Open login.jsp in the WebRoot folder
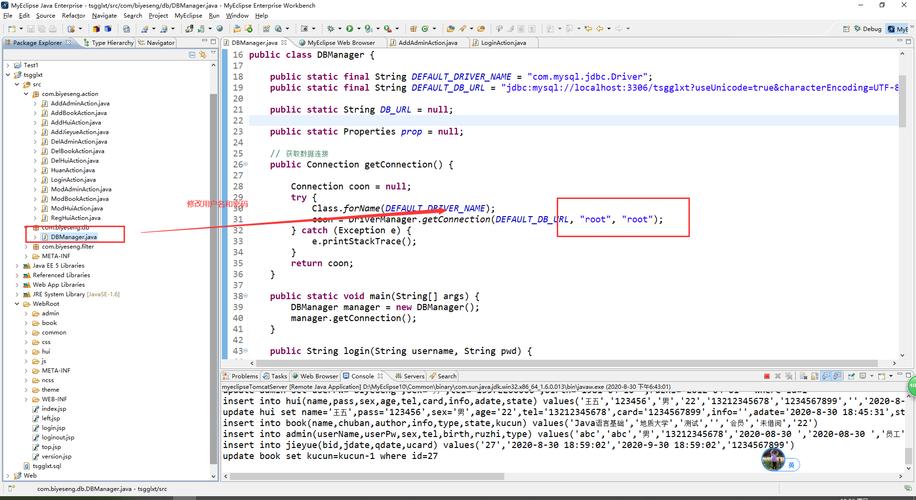 pyautogui.click(x=53, y=427)
